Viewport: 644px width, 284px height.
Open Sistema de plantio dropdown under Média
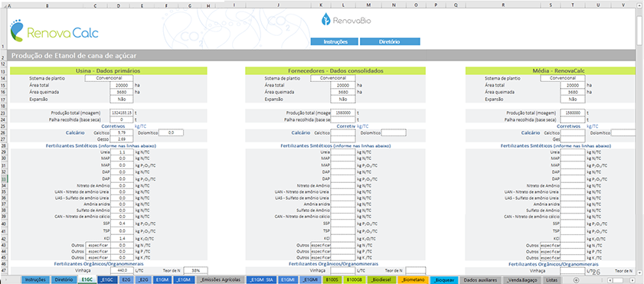[x=563, y=78]
